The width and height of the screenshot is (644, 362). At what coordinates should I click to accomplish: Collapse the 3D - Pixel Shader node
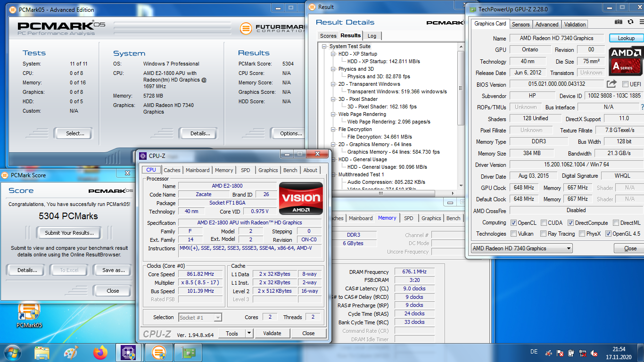click(333, 99)
